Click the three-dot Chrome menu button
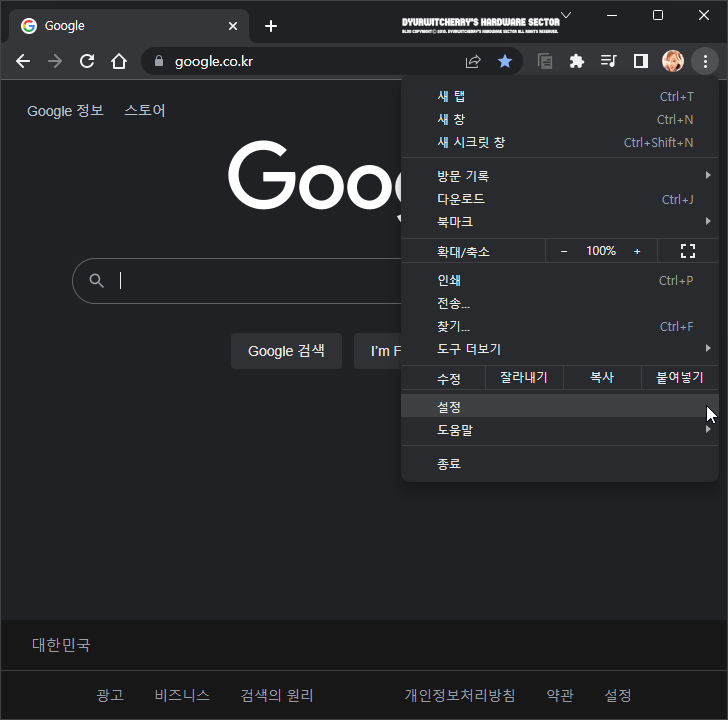 pos(705,61)
